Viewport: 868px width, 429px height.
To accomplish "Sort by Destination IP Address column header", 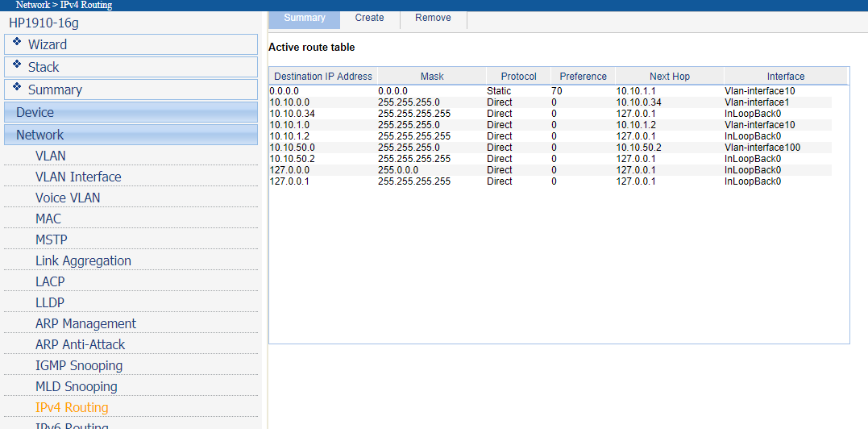I will coord(323,77).
